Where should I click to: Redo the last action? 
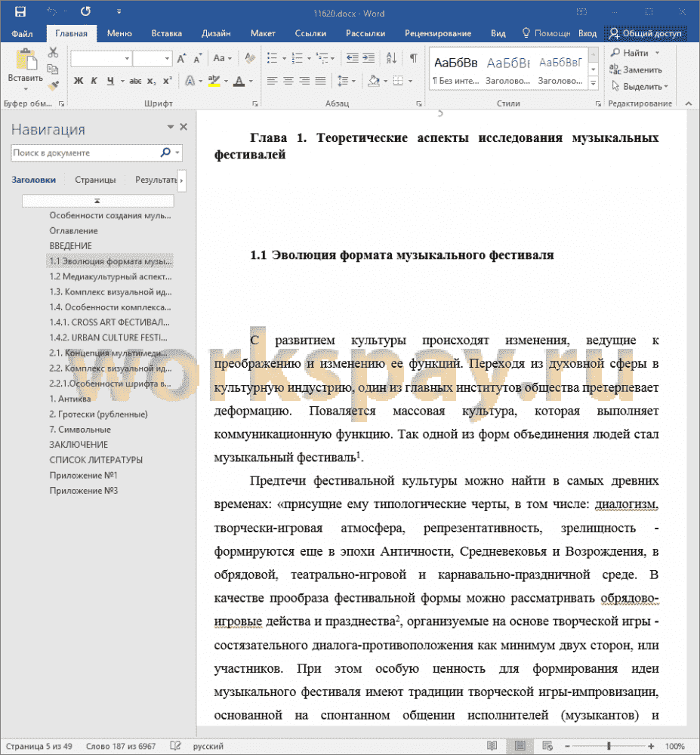[85, 12]
